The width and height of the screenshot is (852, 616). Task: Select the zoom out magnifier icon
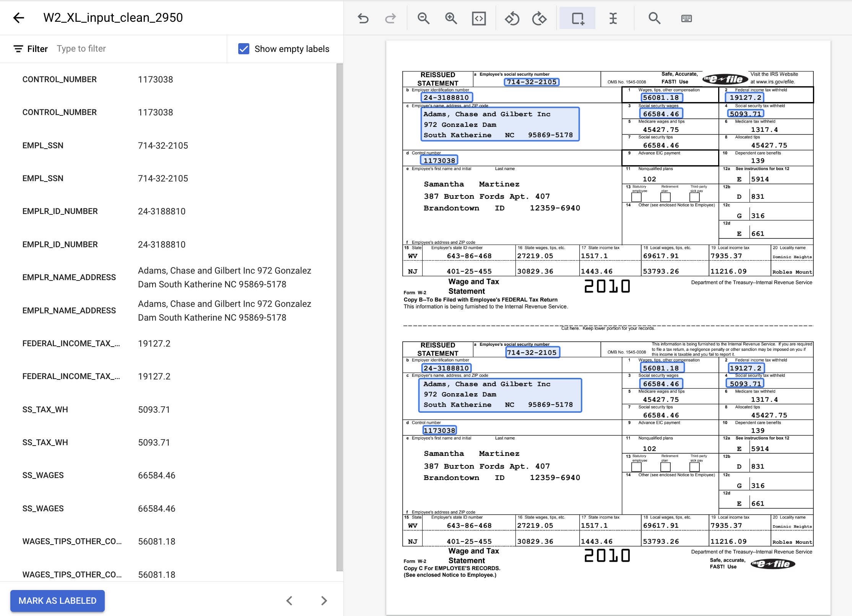pos(423,18)
